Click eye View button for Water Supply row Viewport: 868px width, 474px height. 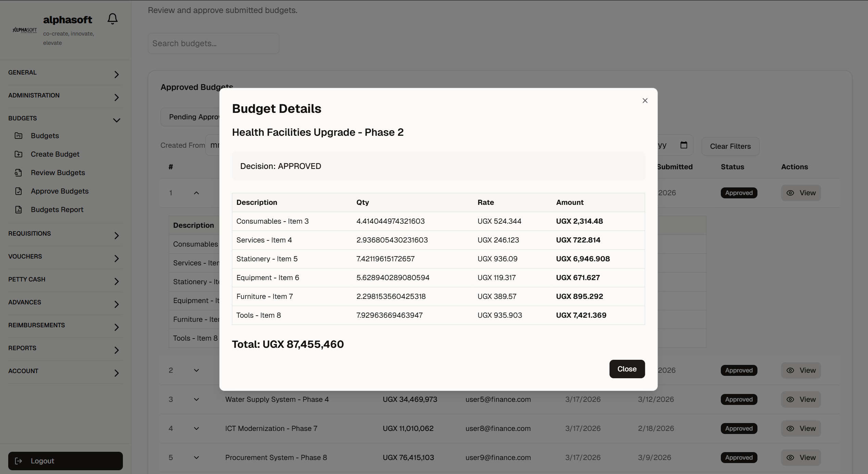click(x=801, y=399)
